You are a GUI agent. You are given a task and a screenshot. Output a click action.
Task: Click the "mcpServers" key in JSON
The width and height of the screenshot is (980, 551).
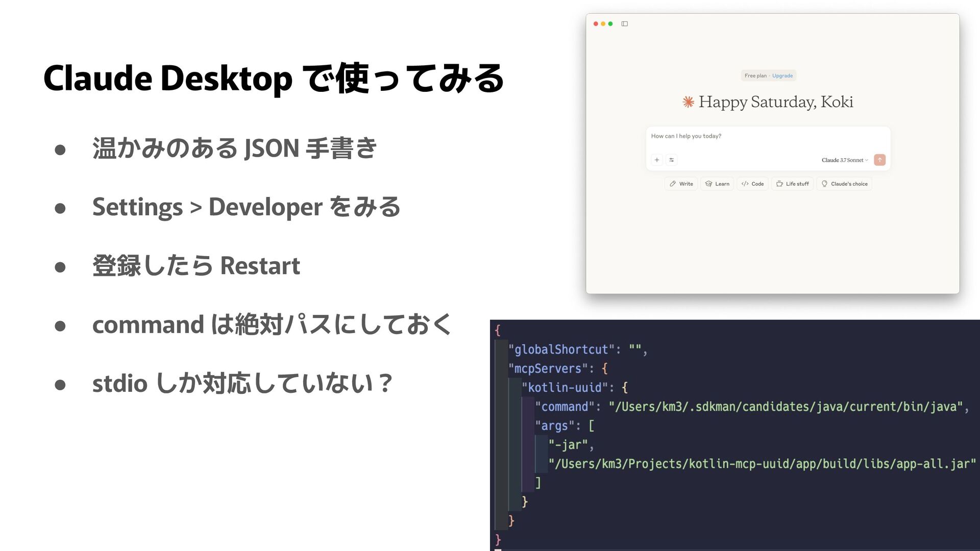547,369
